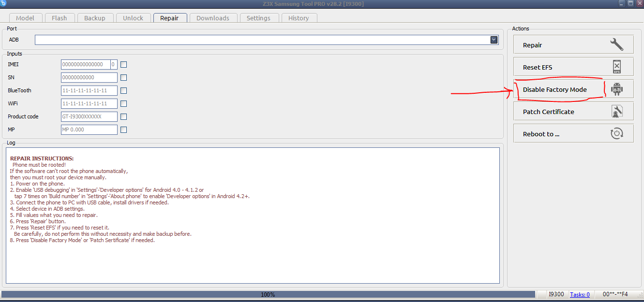Check the MP checkbox
The image size is (644, 302).
click(124, 129)
